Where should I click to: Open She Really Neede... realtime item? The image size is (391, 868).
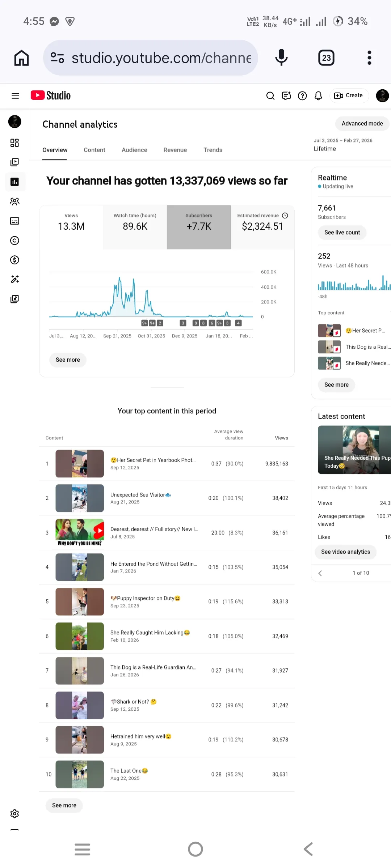354,363
